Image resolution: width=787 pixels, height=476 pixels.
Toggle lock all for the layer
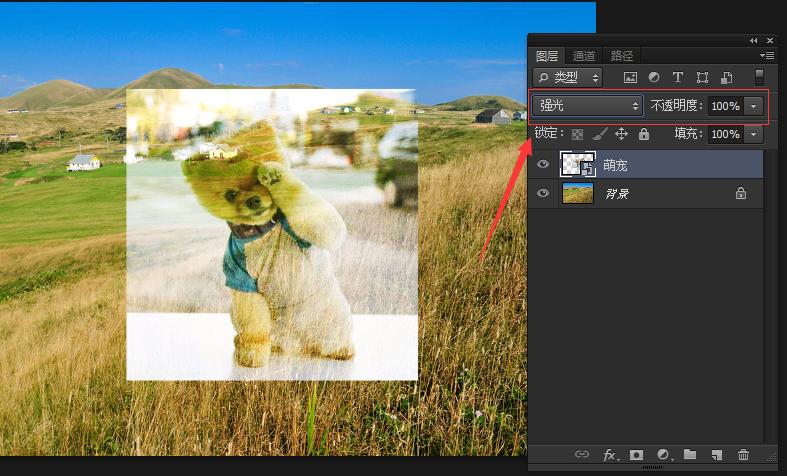(644, 134)
